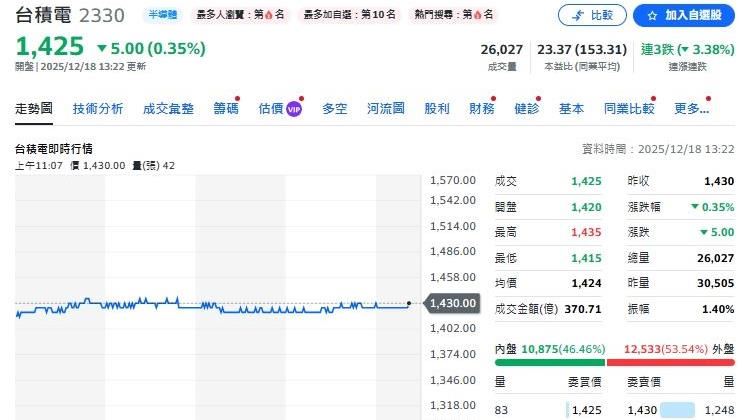Select the 走勢圖 tab

point(34,108)
